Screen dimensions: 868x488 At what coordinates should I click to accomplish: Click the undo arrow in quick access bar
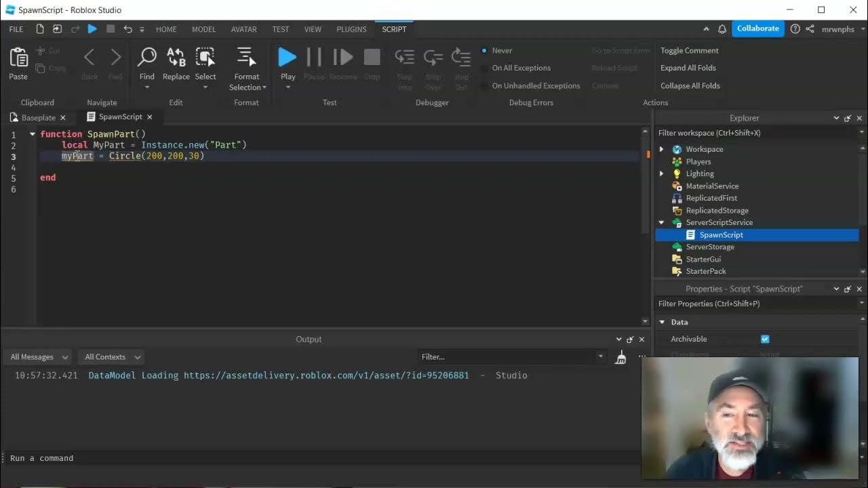coord(127,29)
